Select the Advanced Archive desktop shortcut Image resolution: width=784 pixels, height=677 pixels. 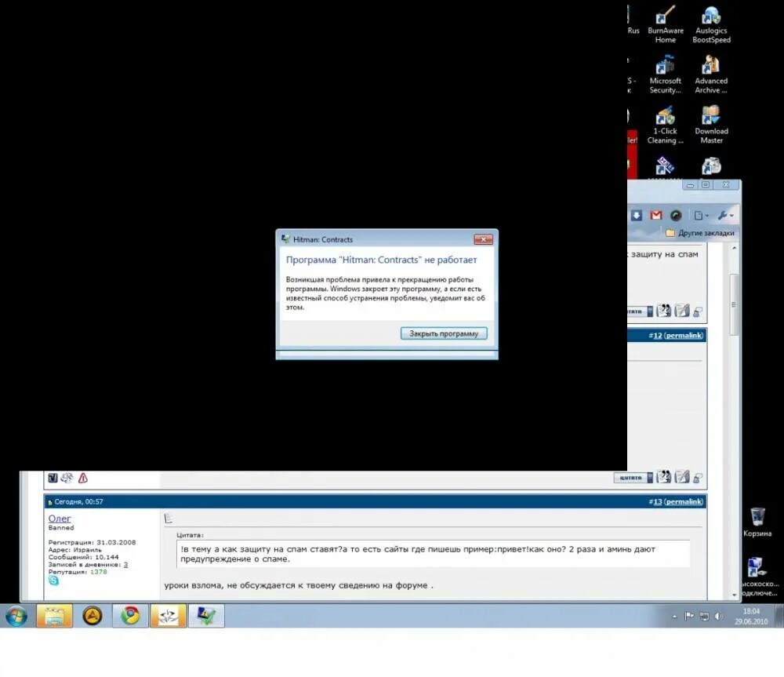711,75
